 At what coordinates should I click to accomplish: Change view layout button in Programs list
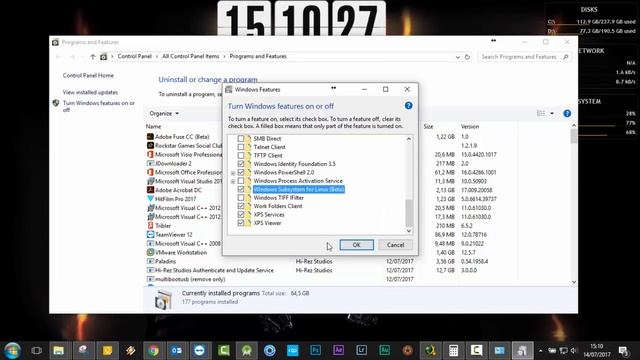click(x=541, y=113)
